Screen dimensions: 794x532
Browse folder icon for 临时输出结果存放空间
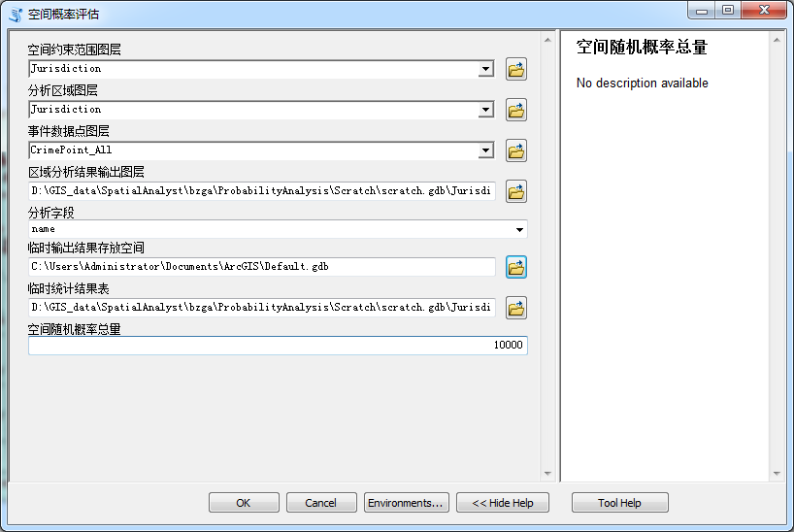[516, 267]
